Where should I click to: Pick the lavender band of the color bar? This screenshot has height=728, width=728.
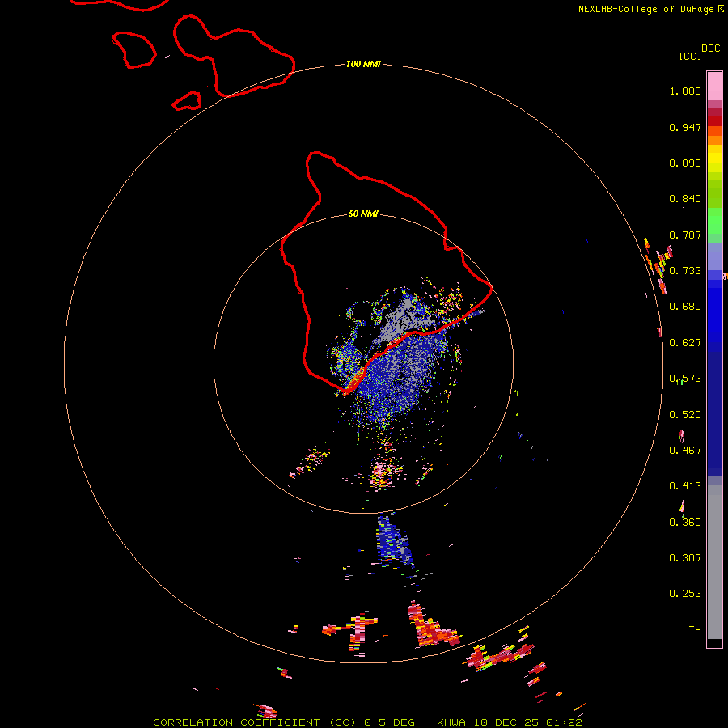click(714, 256)
